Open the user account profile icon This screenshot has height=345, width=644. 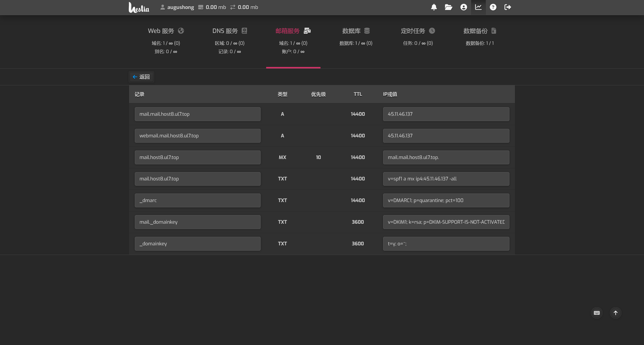464,7
